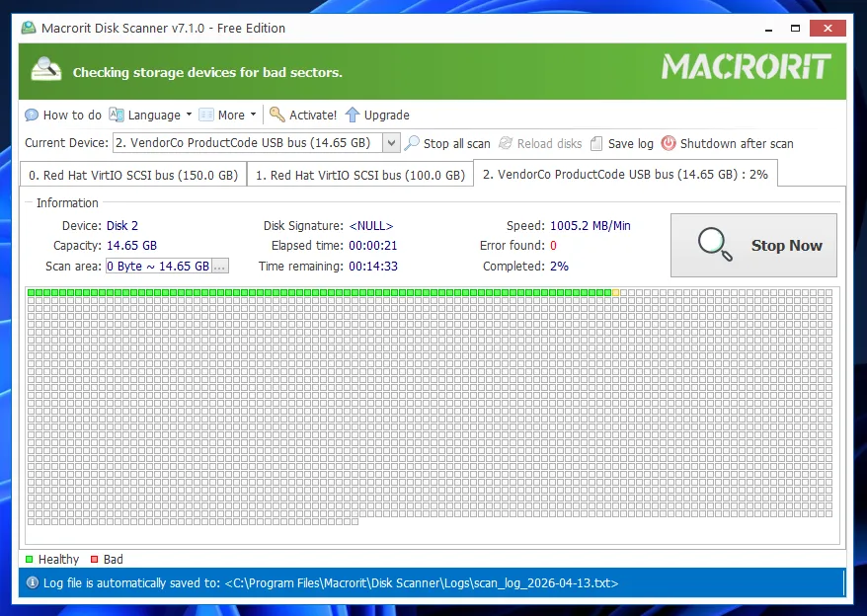Select the VendorCo ProductCode USB tab
Screen dimensions: 867x616
tap(625, 174)
